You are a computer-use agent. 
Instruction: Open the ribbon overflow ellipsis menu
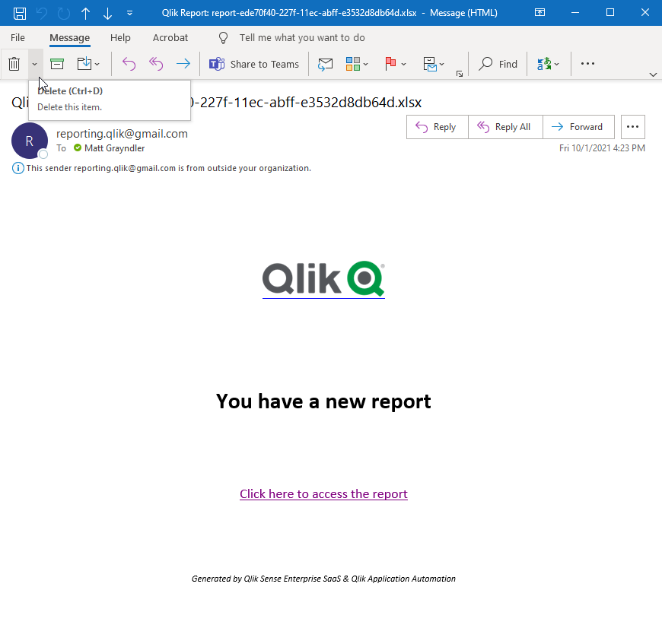coord(587,64)
